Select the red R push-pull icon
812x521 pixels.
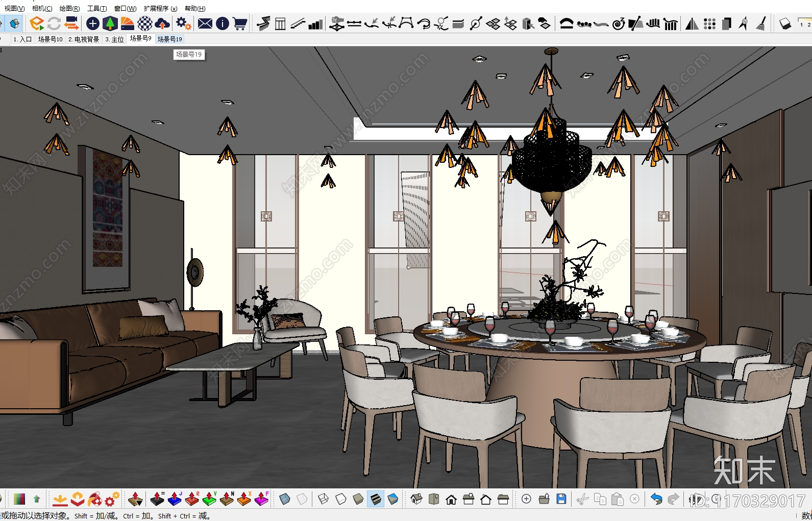point(192,499)
